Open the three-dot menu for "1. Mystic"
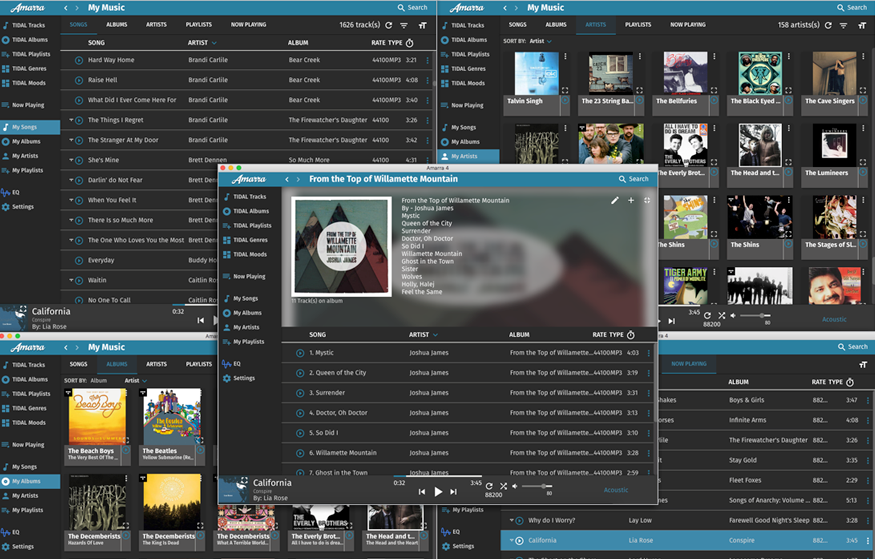 [648, 352]
